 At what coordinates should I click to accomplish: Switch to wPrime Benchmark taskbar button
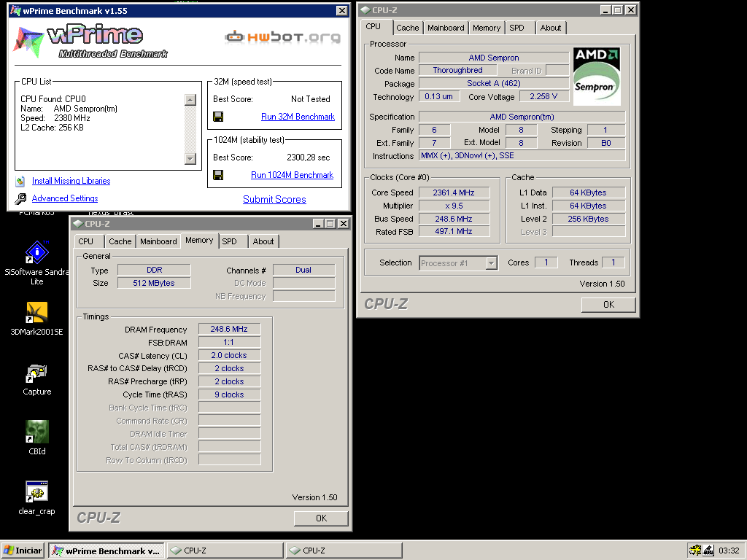(x=107, y=551)
